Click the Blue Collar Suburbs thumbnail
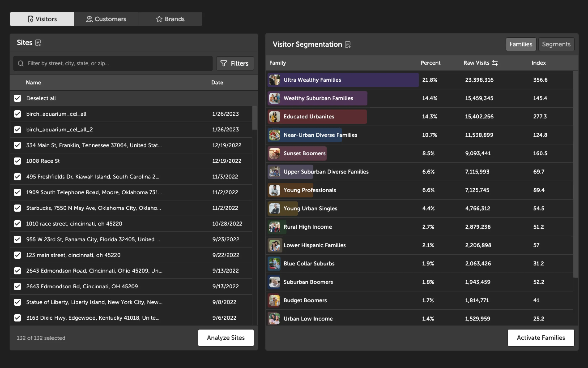588x368 pixels. click(274, 263)
